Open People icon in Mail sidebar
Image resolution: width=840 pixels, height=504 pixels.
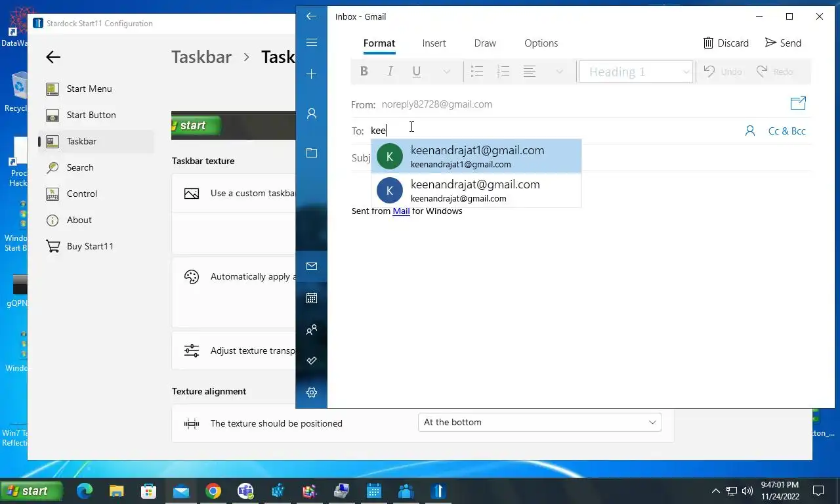(312, 329)
